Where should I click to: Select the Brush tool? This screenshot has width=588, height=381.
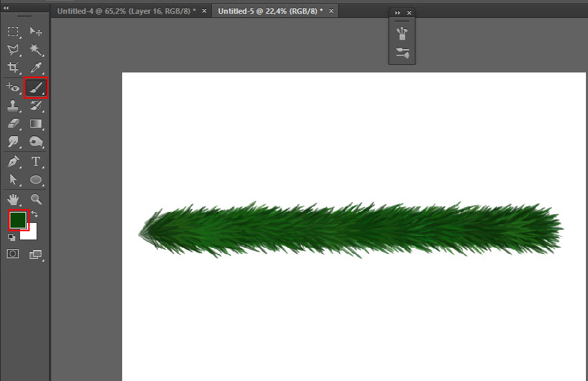(x=36, y=88)
